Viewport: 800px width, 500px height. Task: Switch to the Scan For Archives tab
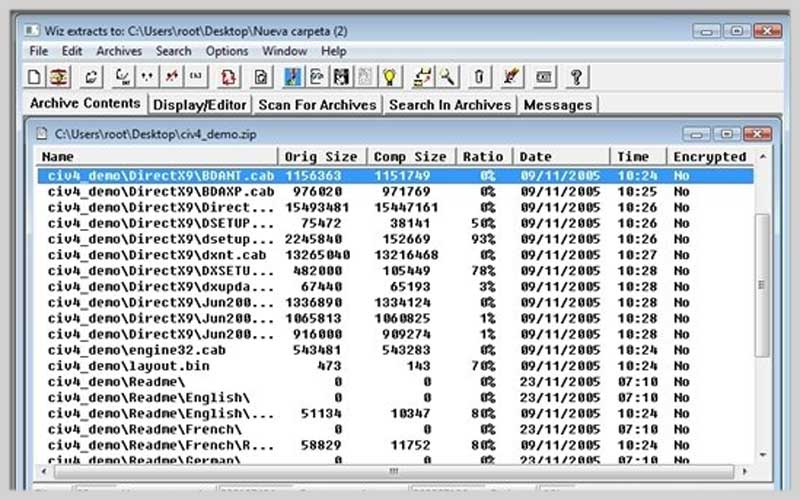[x=317, y=105]
